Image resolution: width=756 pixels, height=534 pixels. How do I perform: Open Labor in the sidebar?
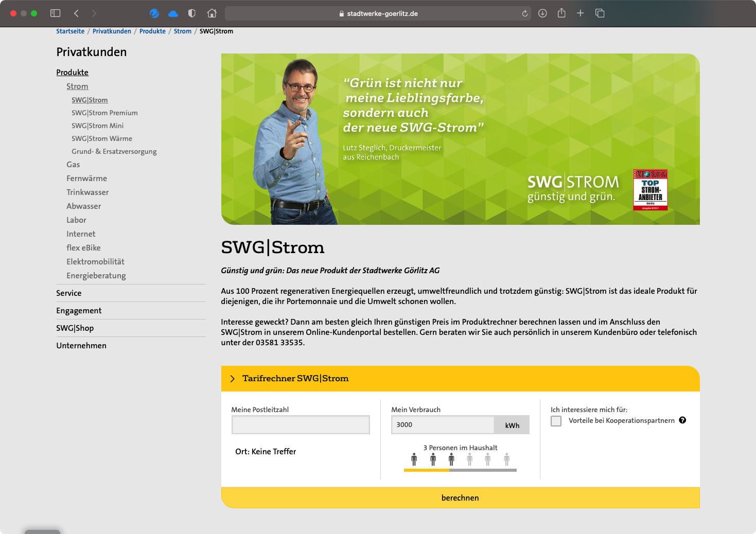[x=76, y=220]
